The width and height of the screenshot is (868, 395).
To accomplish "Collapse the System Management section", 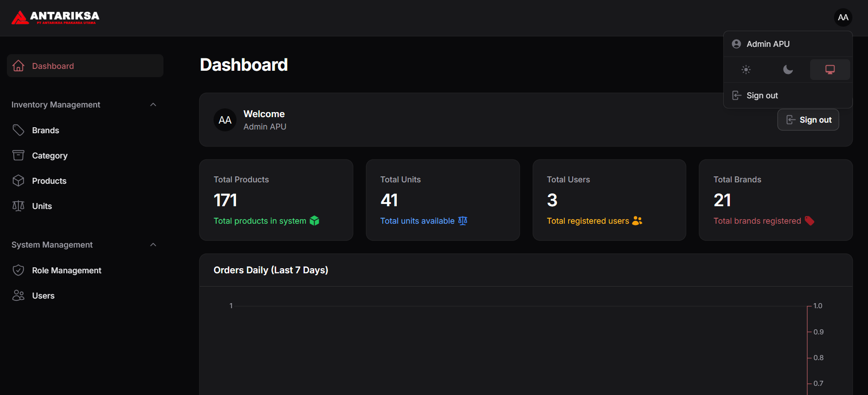I will tap(153, 245).
